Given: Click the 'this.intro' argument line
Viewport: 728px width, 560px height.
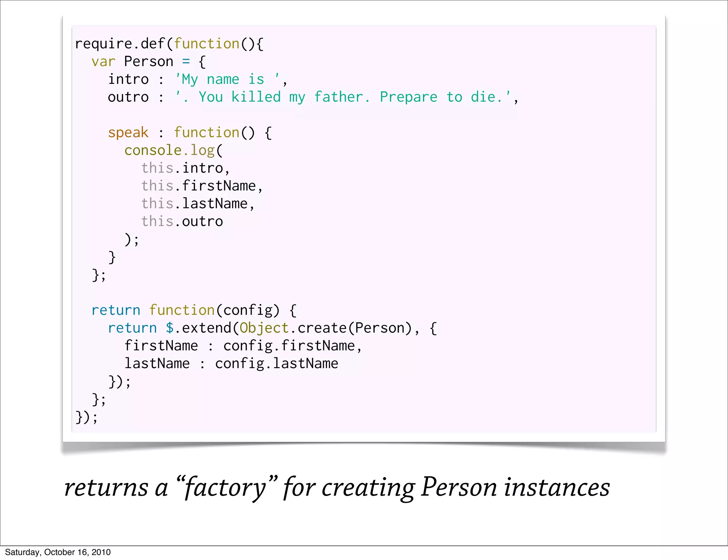Looking at the screenshot, I should [x=185, y=168].
